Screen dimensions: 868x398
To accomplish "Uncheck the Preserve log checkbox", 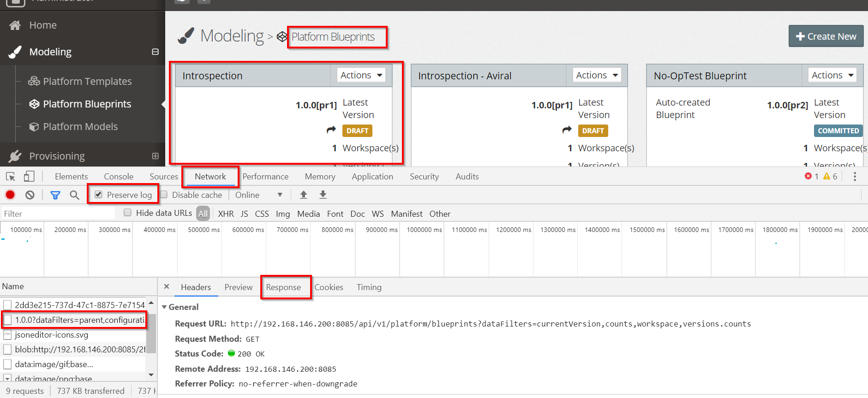I will (x=98, y=195).
